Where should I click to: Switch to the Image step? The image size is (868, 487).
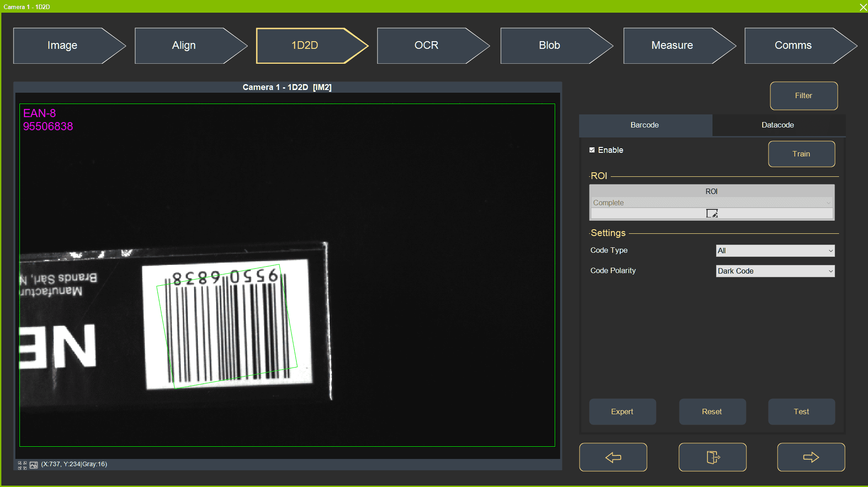coord(69,46)
